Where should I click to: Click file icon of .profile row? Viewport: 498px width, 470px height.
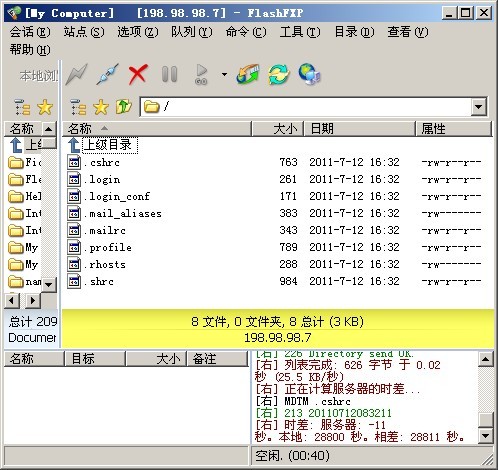[74, 247]
